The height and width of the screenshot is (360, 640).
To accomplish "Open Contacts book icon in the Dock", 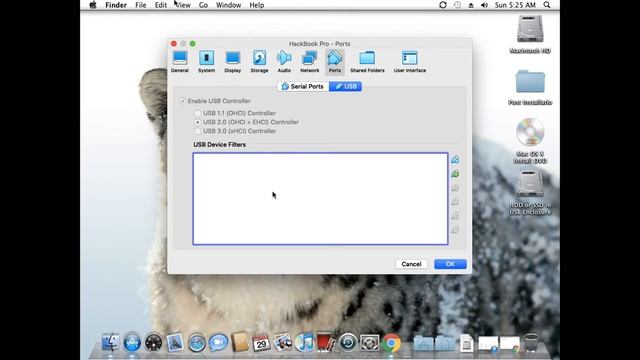I will coord(240,342).
